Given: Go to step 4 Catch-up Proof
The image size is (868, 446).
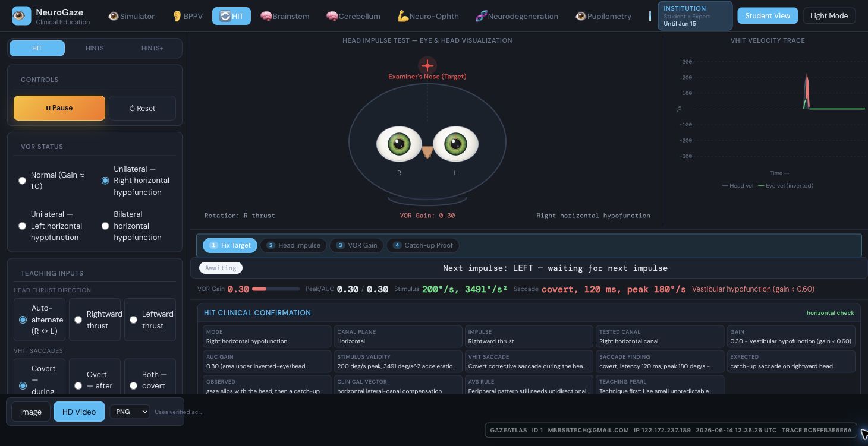Looking at the screenshot, I should (x=423, y=245).
